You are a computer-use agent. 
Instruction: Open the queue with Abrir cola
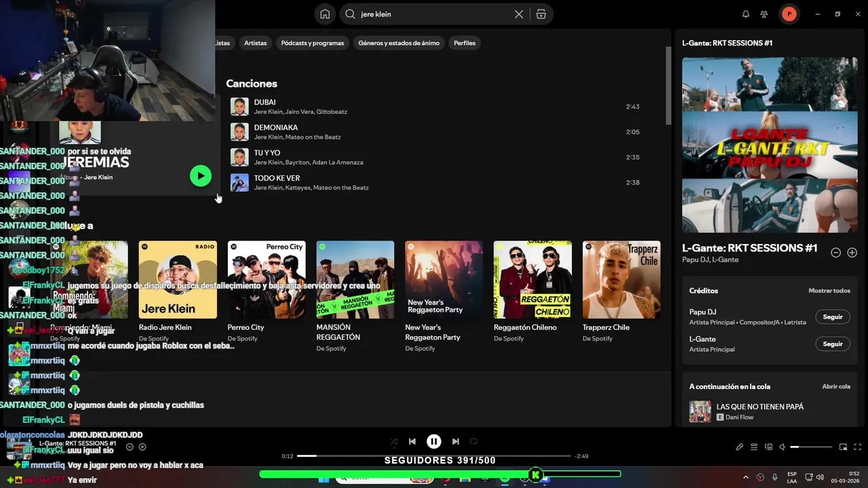click(x=836, y=386)
